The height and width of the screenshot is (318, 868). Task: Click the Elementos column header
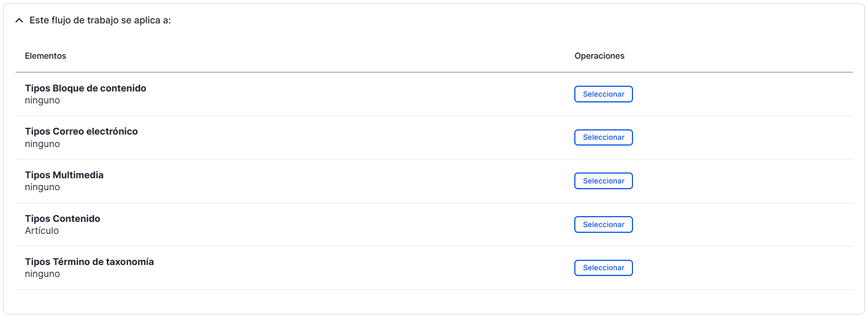[46, 56]
